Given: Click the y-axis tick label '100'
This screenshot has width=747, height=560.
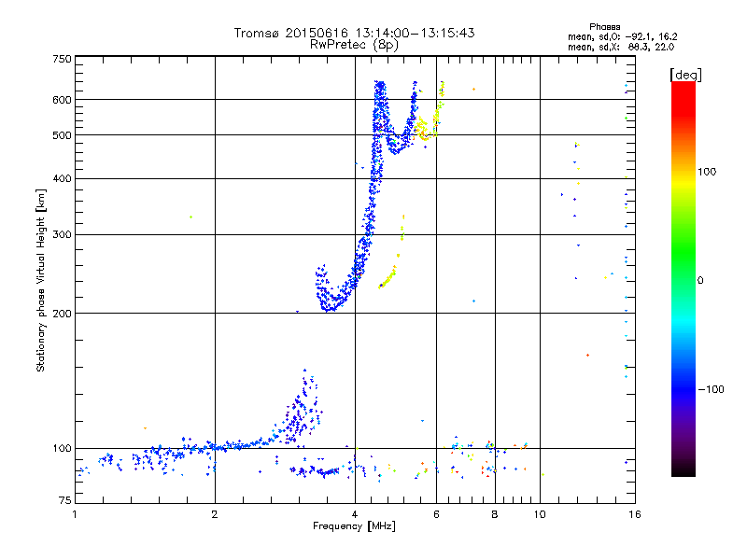Looking at the screenshot, I should (x=62, y=448).
